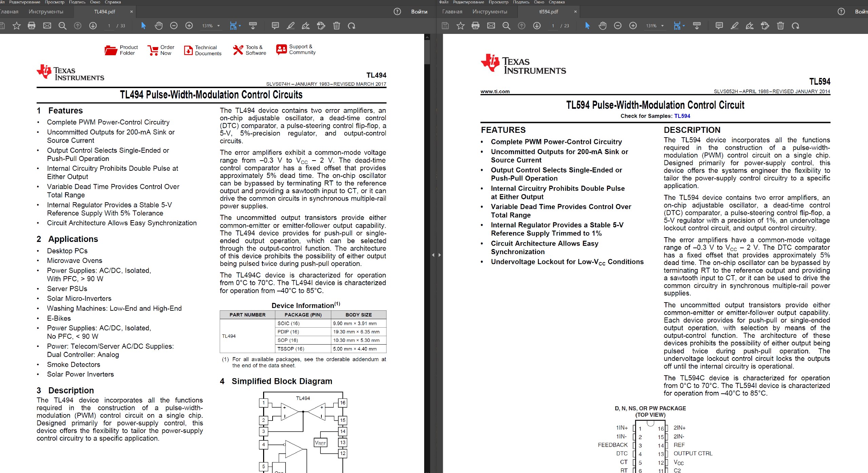Open Product Folder link
The height and width of the screenshot is (473, 868).
click(121, 50)
